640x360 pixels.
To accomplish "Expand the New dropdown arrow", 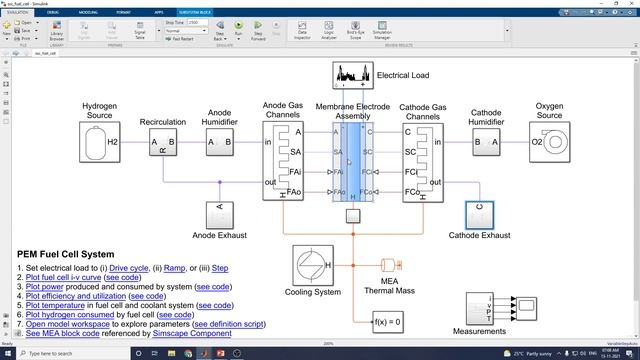I will [x=7, y=39].
